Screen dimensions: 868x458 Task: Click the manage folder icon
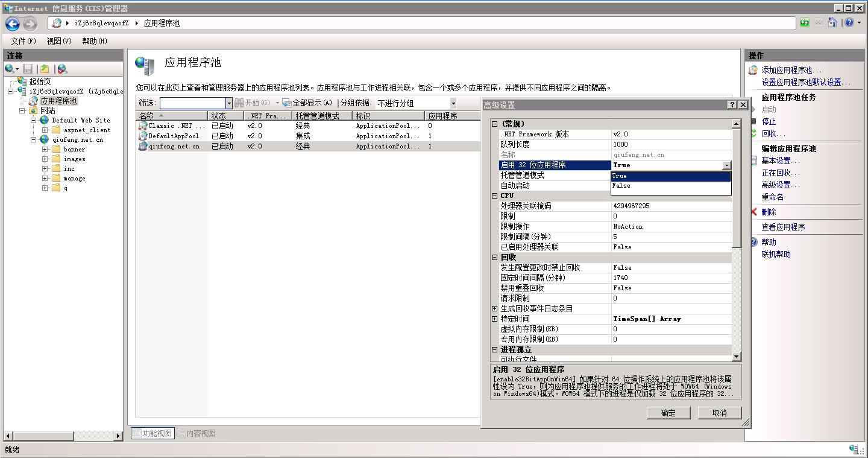[x=55, y=178]
